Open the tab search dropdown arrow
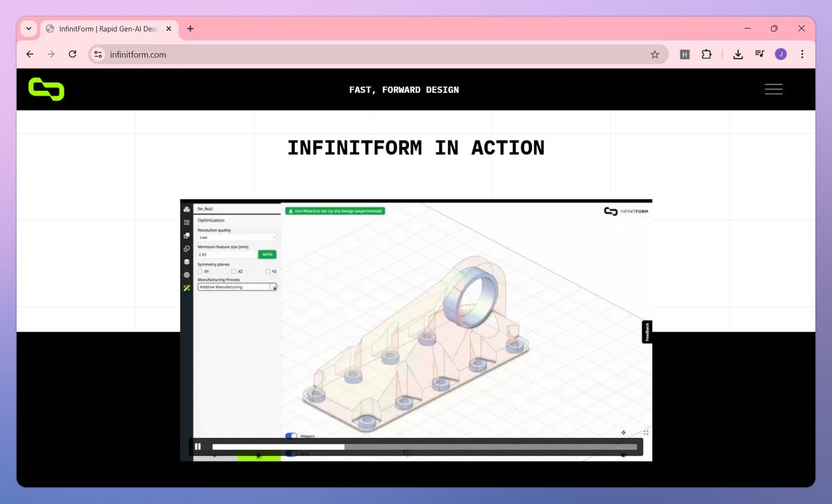The image size is (832, 504). pyautogui.click(x=28, y=29)
